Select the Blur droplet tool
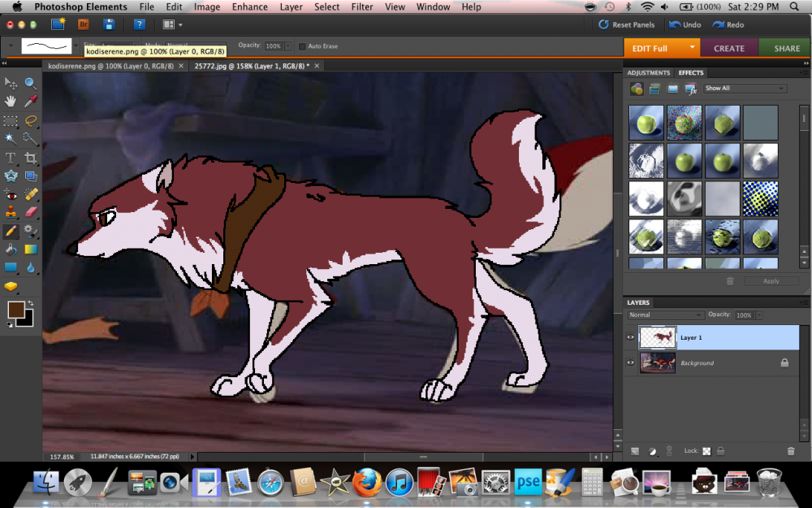 point(31,267)
